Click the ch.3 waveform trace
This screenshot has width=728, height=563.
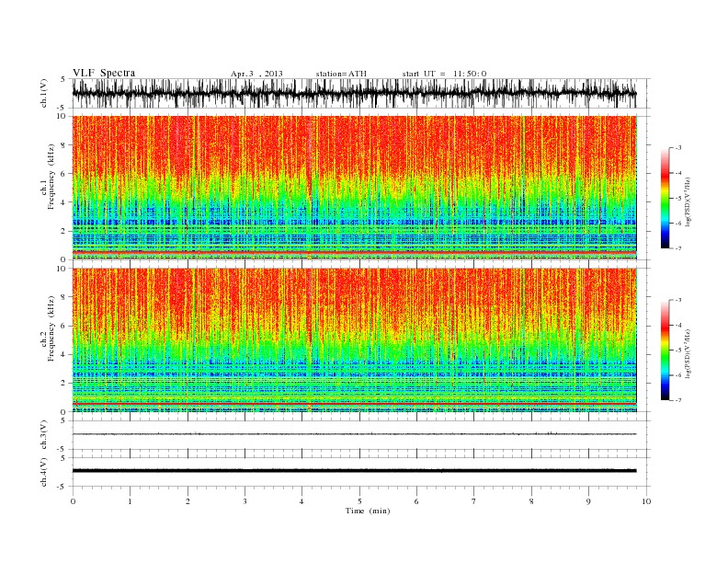coord(354,434)
